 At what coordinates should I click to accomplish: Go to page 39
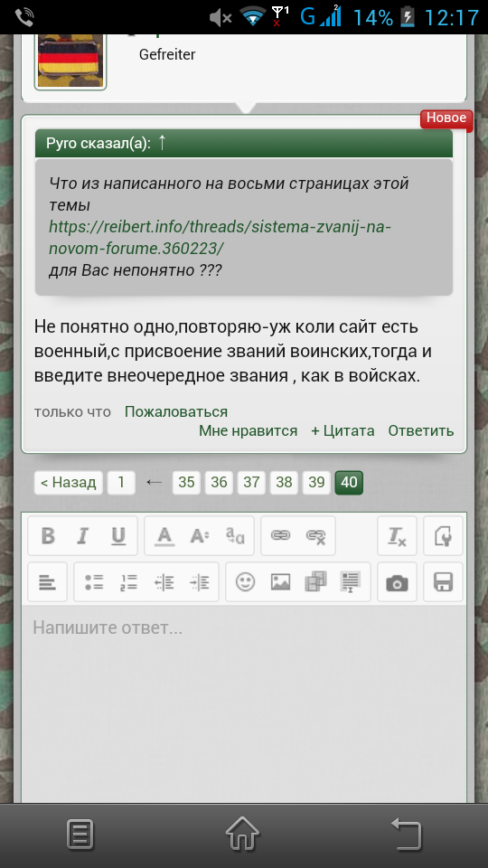click(316, 482)
